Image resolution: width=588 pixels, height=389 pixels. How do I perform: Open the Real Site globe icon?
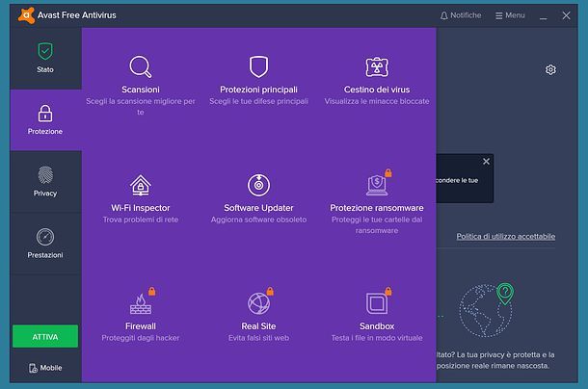258,303
